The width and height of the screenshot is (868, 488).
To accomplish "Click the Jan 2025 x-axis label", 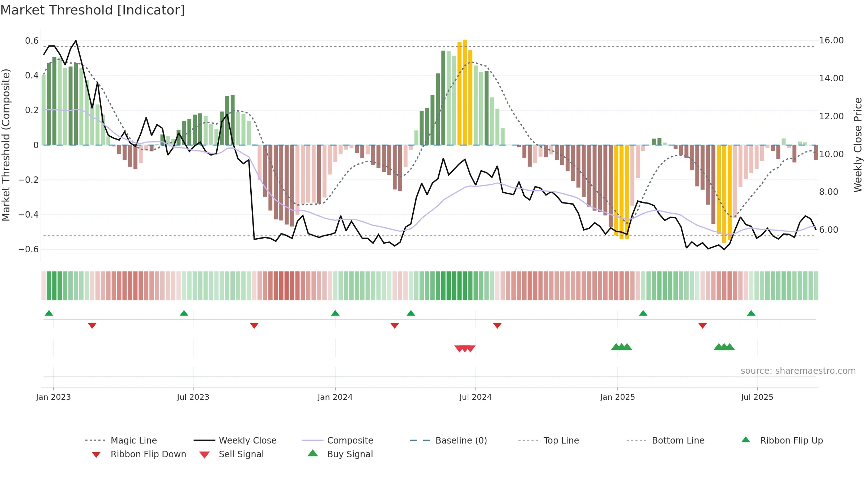I will tap(618, 397).
